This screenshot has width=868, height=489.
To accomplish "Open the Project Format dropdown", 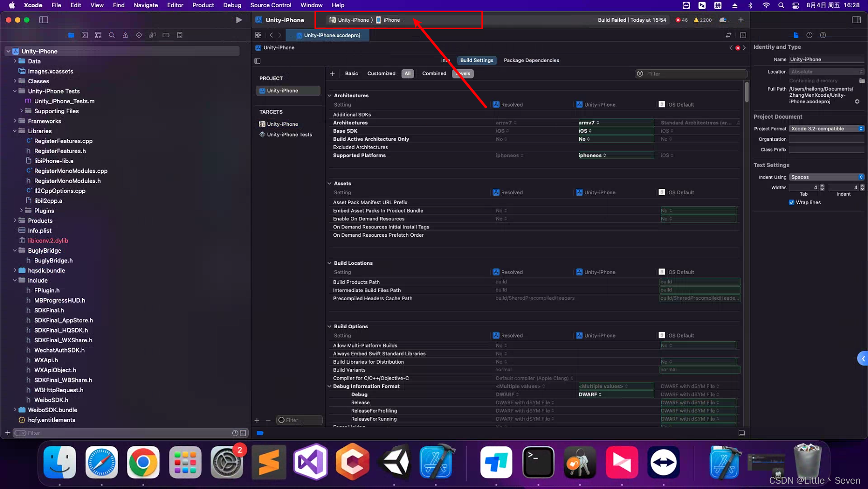I will click(826, 129).
